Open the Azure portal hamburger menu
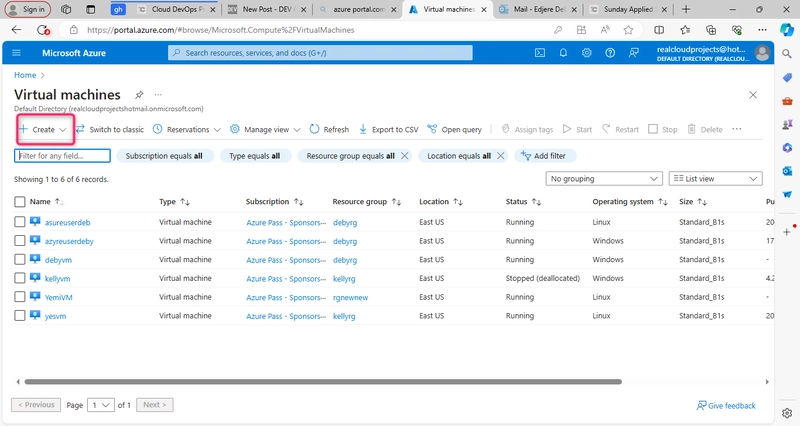Viewport: 800px width, 426px height. click(16, 53)
